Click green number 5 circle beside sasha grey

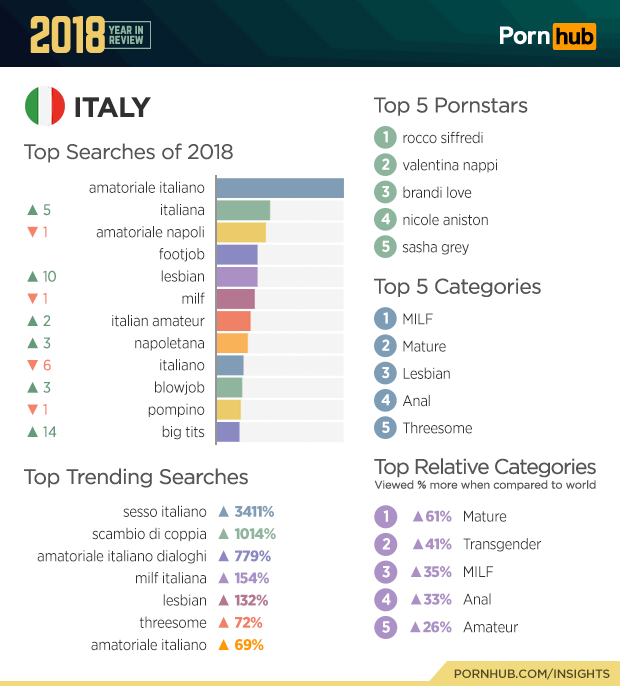[x=385, y=247]
